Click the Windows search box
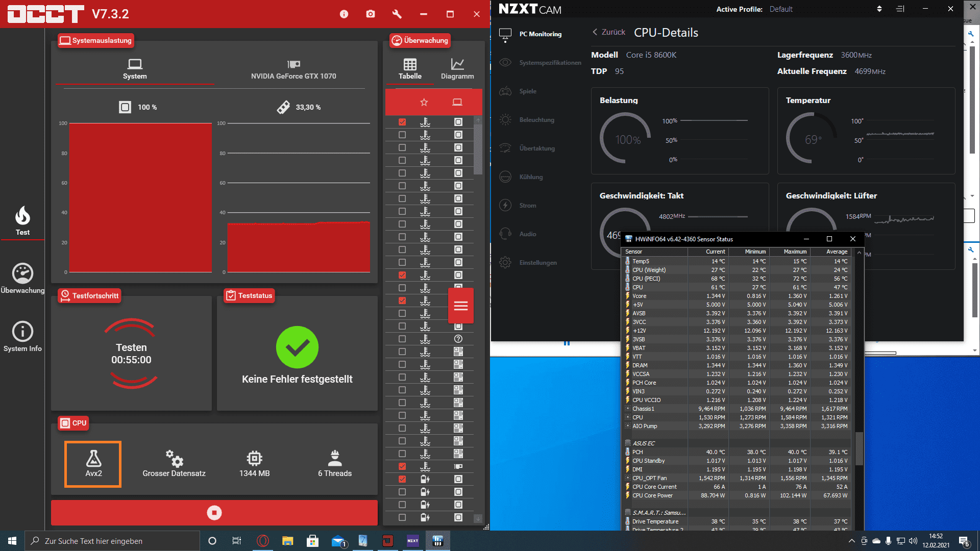This screenshot has height=551, width=980. point(112,541)
